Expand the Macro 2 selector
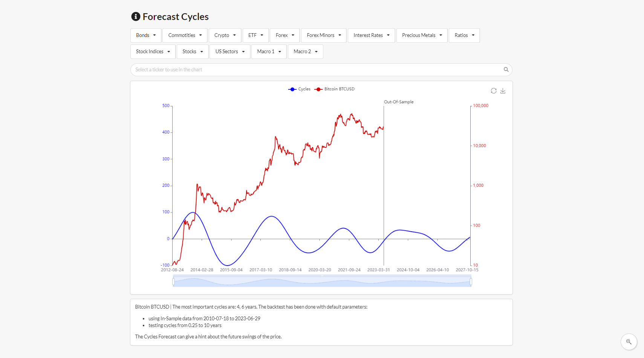Image resolution: width=644 pixels, height=358 pixels. pyautogui.click(x=305, y=52)
